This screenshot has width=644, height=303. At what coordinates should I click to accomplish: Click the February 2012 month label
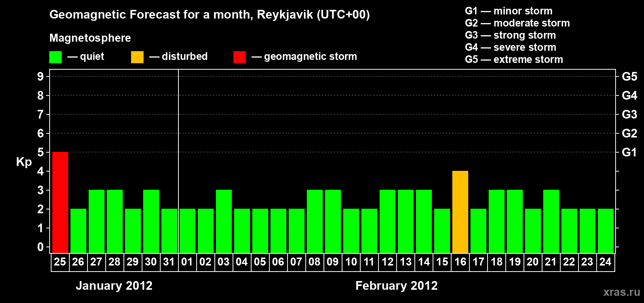396,286
